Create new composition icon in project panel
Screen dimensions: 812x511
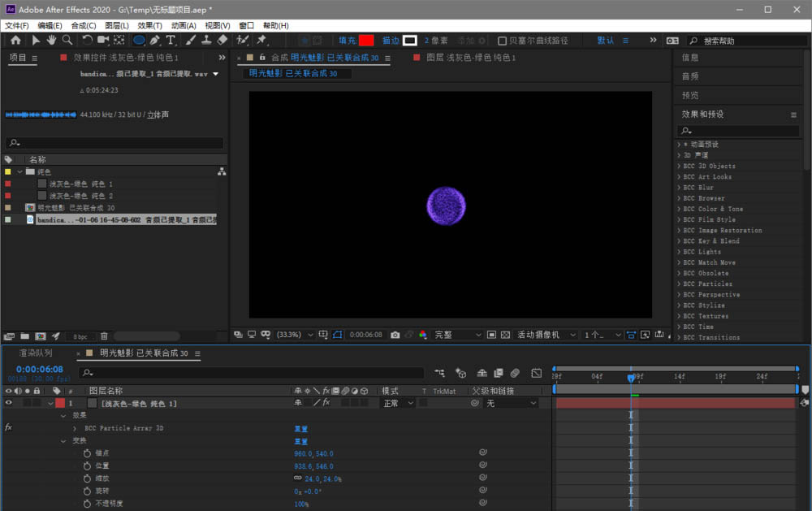41,336
